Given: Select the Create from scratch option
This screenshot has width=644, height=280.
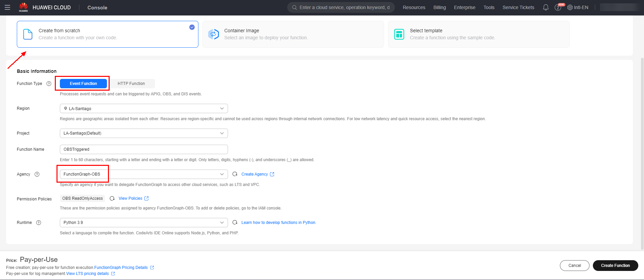Looking at the screenshot, I should [108, 34].
